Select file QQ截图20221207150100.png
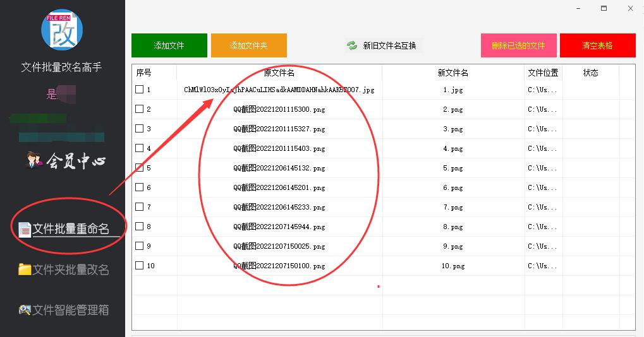This screenshot has width=644, height=337. 279,266
